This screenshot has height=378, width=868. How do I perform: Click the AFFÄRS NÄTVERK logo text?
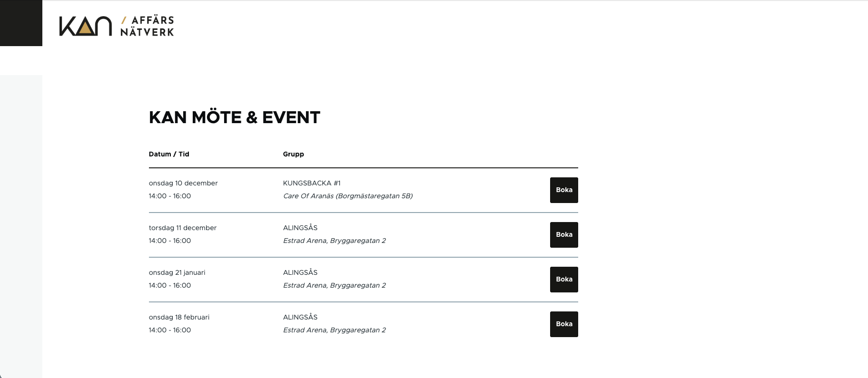tap(148, 26)
